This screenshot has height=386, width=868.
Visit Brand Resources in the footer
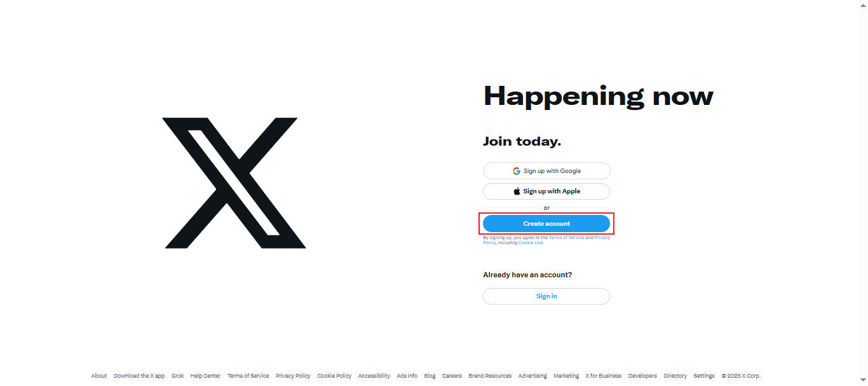(x=490, y=376)
